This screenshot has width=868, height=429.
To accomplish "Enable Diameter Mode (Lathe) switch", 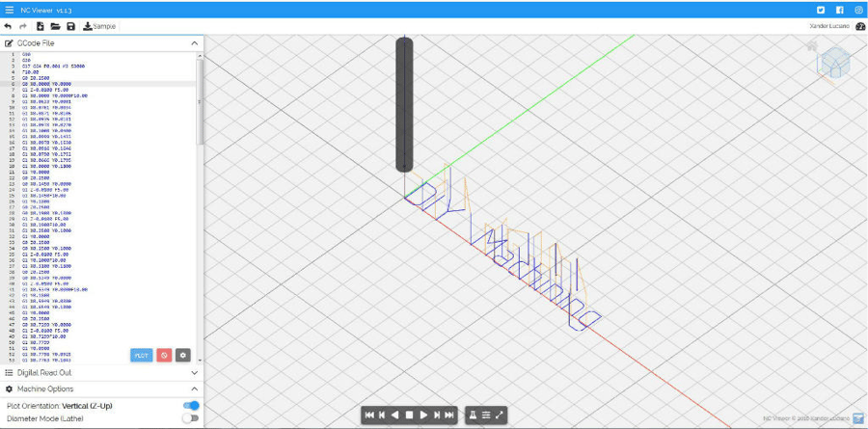I will (190, 418).
